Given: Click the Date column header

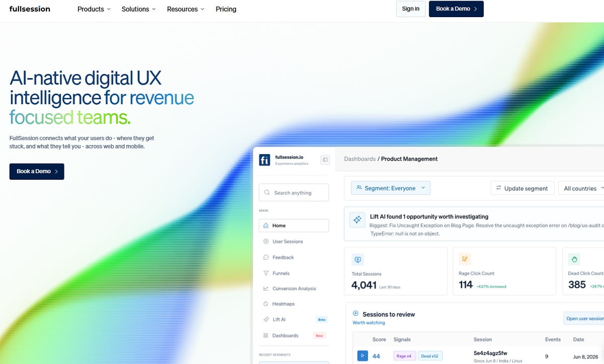Looking at the screenshot, I should pyautogui.click(x=578, y=339).
